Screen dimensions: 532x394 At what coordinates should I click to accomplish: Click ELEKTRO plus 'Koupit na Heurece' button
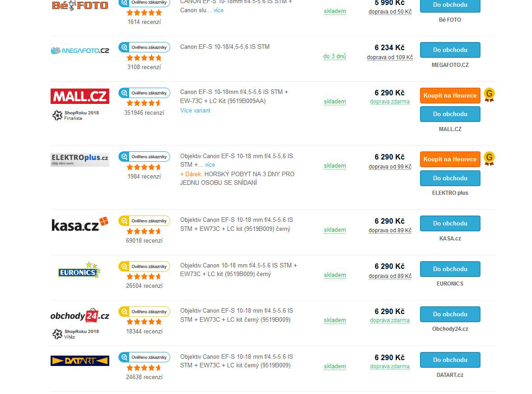tap(450, 159)
